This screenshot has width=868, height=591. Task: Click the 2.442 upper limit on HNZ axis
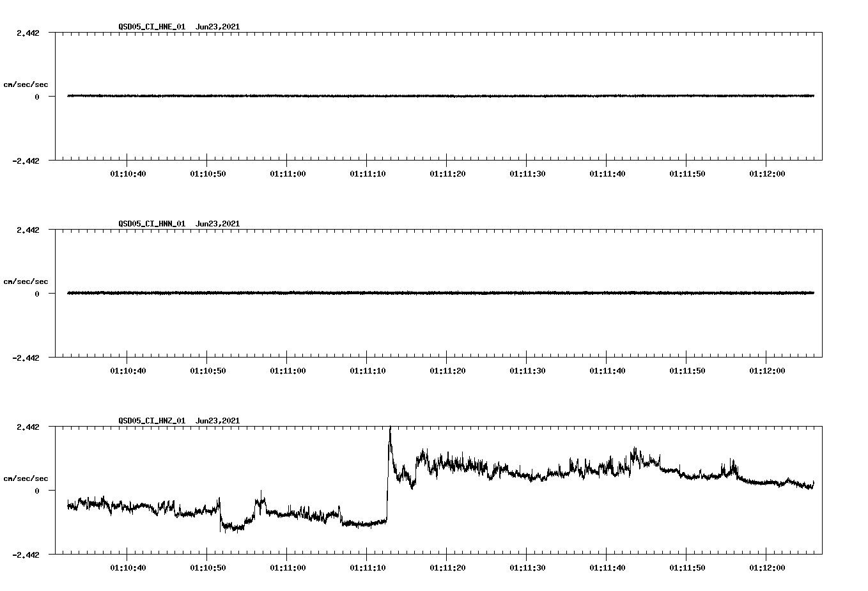28,427
